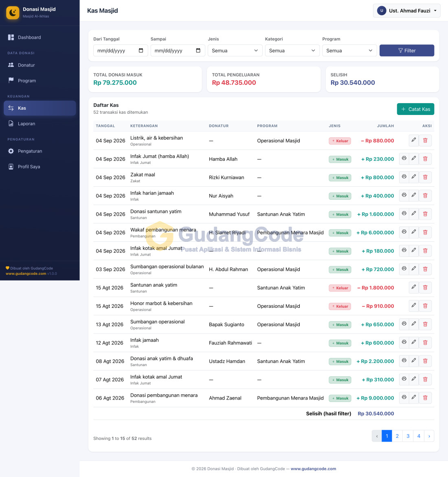Go to Dashboard in the sidebar
The width and height of the screenshot is (448, 477).
point(40,38)
